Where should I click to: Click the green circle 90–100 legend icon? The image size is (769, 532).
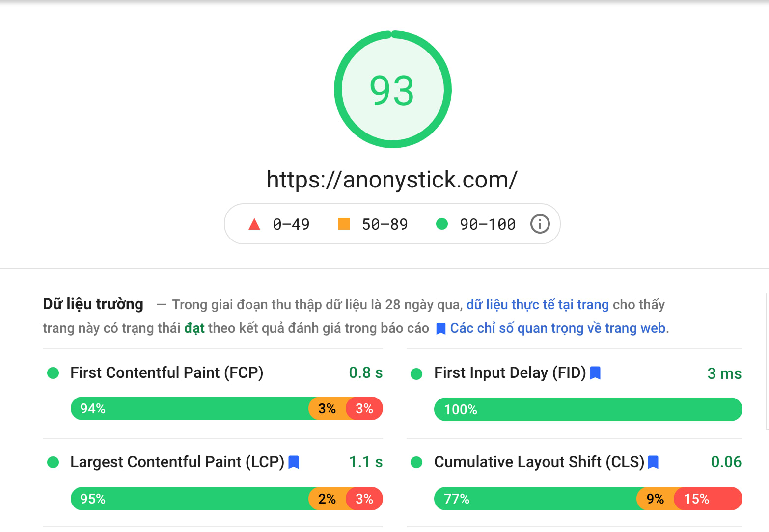442,224
